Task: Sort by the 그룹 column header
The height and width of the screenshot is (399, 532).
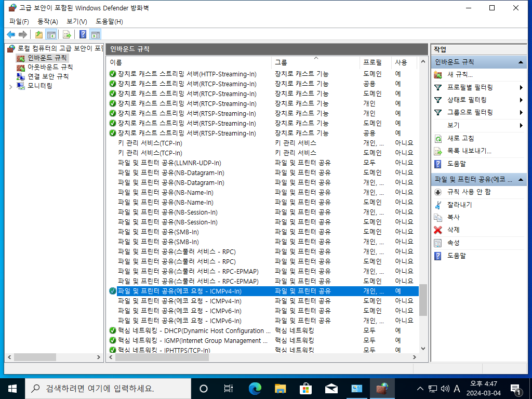Action: pyautogui.click(x=315, y=62)
